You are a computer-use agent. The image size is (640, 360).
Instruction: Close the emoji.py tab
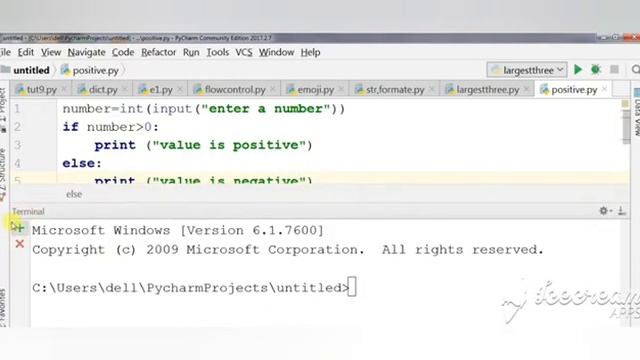click(341, 89)
